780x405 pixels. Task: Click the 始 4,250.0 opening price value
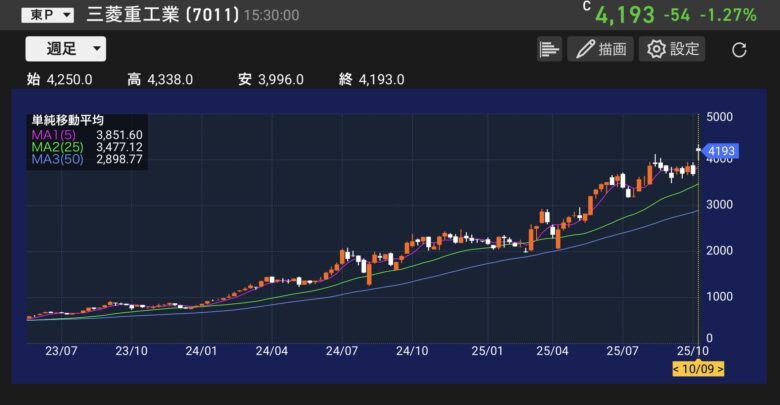60,80
